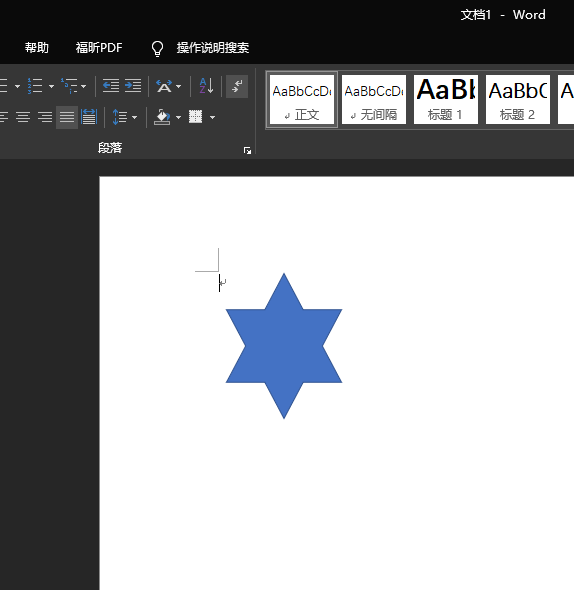Screen dimensions: 574x590
Task: Click the increase indent icon
Action: pos(133,86)
